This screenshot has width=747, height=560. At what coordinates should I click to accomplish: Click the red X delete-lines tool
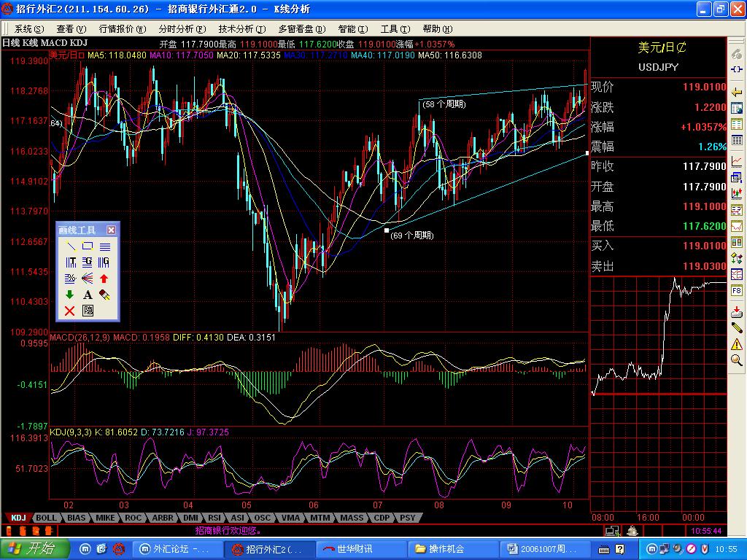click(x=71, y=311)
